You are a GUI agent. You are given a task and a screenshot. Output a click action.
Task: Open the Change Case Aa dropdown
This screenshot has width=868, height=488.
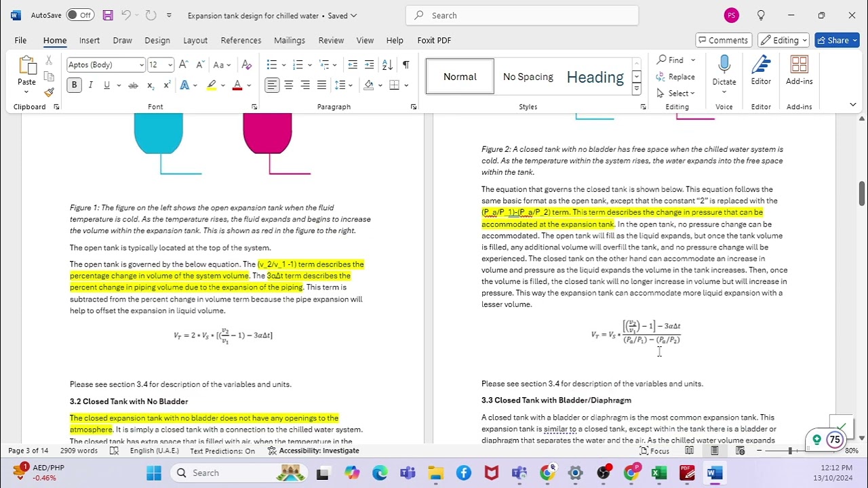(222, 64)
